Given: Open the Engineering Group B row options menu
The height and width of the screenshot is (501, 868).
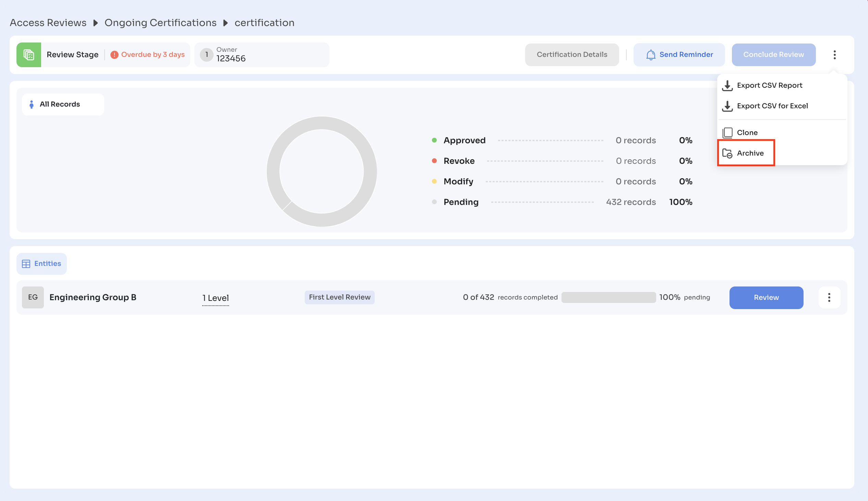Looking at the screenshot, I should pos(829,297).
